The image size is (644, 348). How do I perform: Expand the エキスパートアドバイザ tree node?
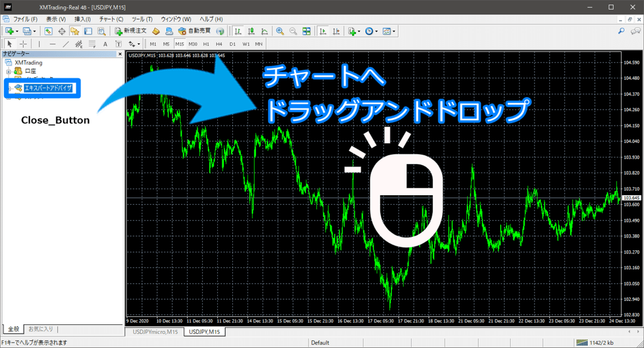click(x=10, y=88)
